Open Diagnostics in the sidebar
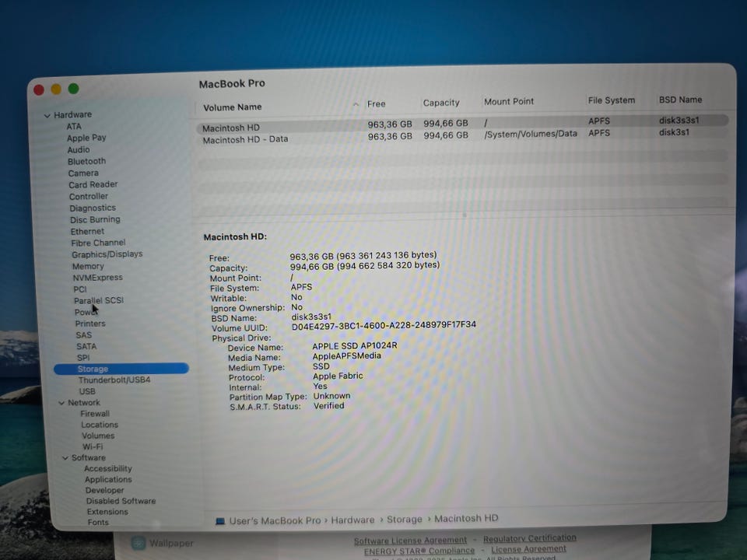Image resolution: width=747 pixels, height=560 pixels. coord(93,208)
